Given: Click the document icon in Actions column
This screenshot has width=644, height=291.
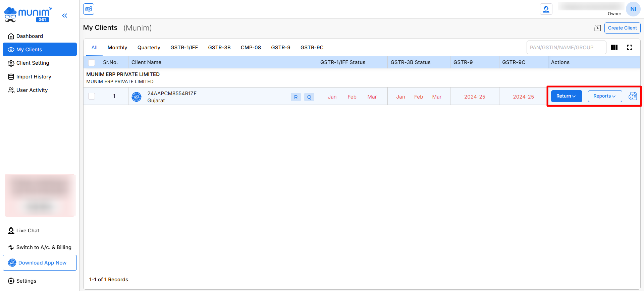Looking at the screenshot, I should (x=633, y=96).
